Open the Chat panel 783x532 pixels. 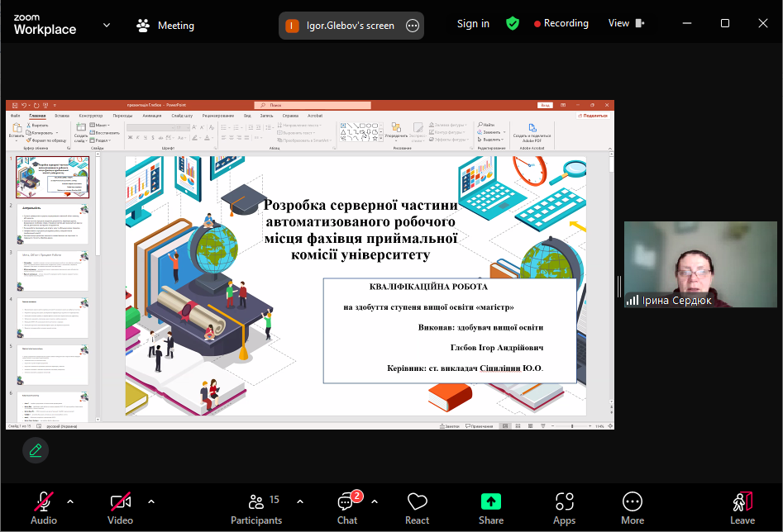click(x=347, y=507)
